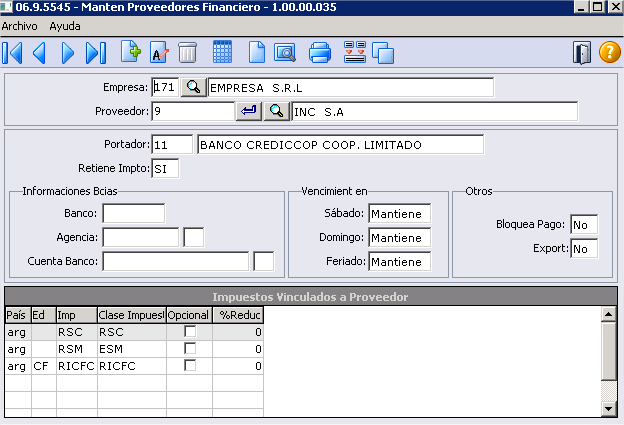Viewport: 624px width, 425px height.
Task: Click the add new record icon
Action: click(131, 52)
